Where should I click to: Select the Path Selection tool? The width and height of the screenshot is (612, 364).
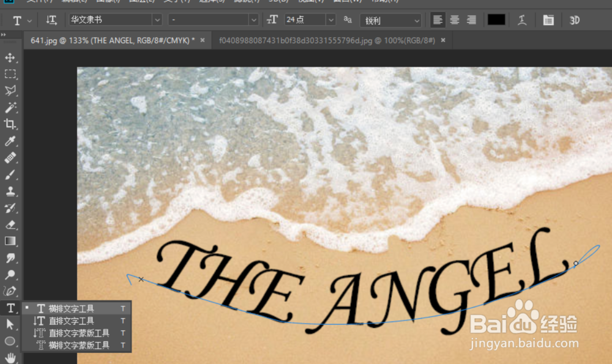click(10, 324)
